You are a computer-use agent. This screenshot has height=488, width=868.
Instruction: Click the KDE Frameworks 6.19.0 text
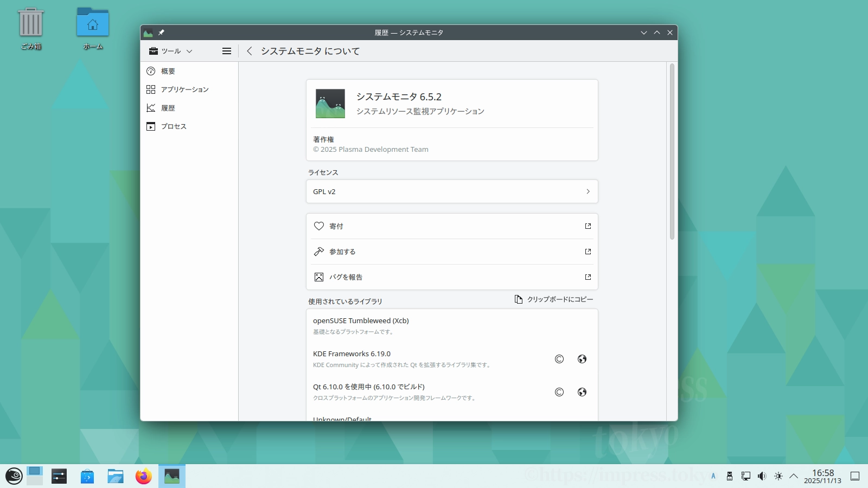tap(352, 354)
